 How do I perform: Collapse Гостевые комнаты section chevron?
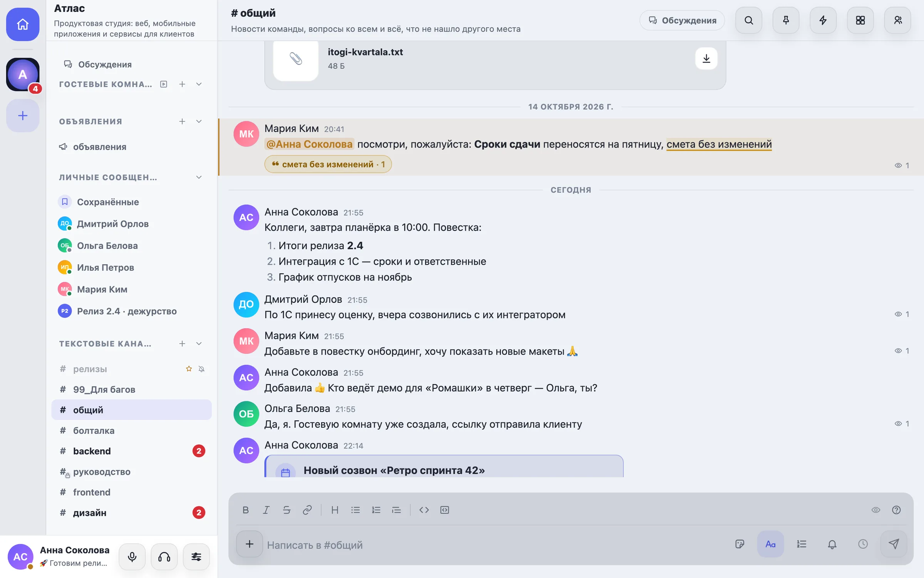[199, 84]
